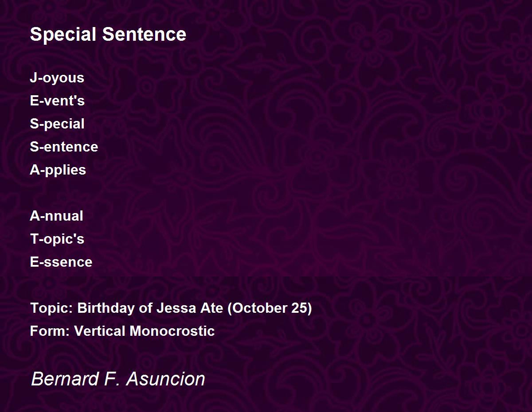
Task: Select the line J-oyous
Action: (x=57, y=78)
